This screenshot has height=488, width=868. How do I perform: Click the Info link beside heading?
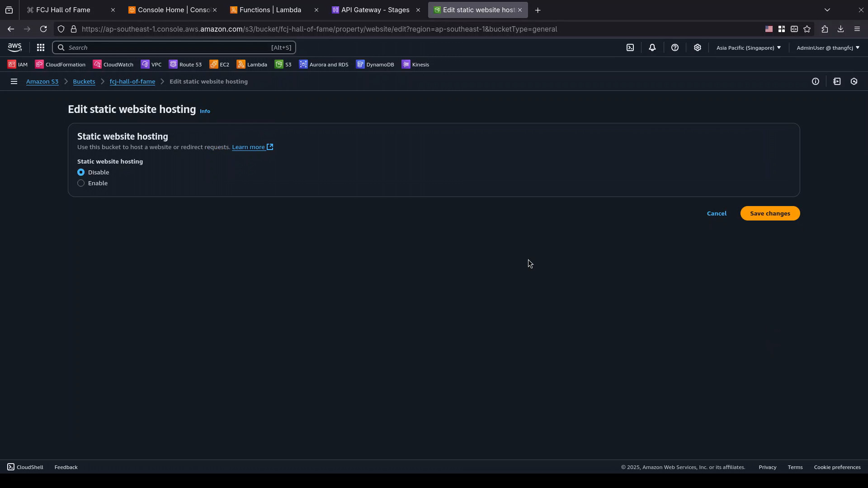(205, 111)
